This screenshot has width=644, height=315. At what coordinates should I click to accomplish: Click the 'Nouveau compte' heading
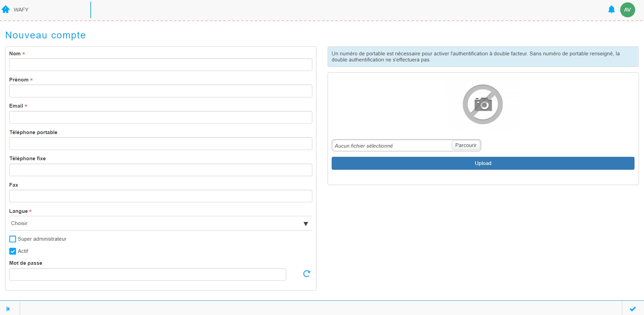tap(46, 35)
